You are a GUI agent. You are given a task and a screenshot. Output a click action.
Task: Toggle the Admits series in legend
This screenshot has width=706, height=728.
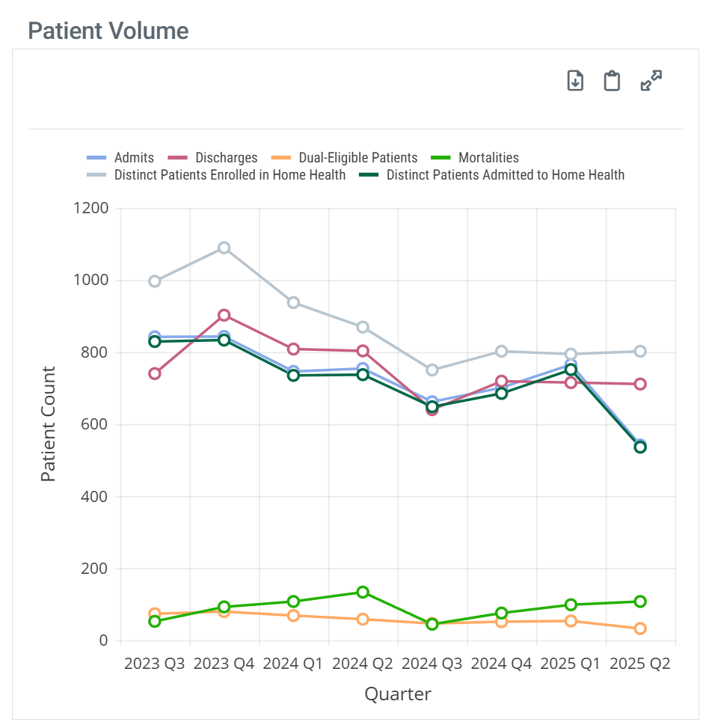coord(134,158)
